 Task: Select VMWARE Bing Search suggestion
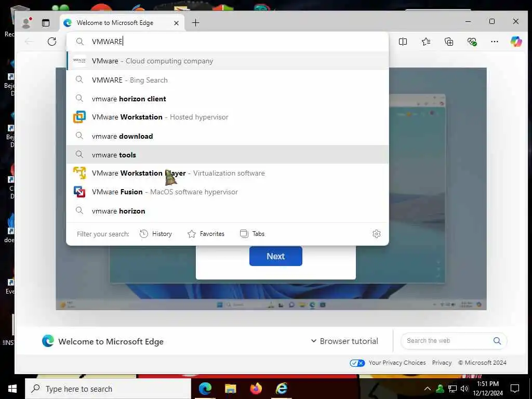pyautogui.click(x=228, y=79)
